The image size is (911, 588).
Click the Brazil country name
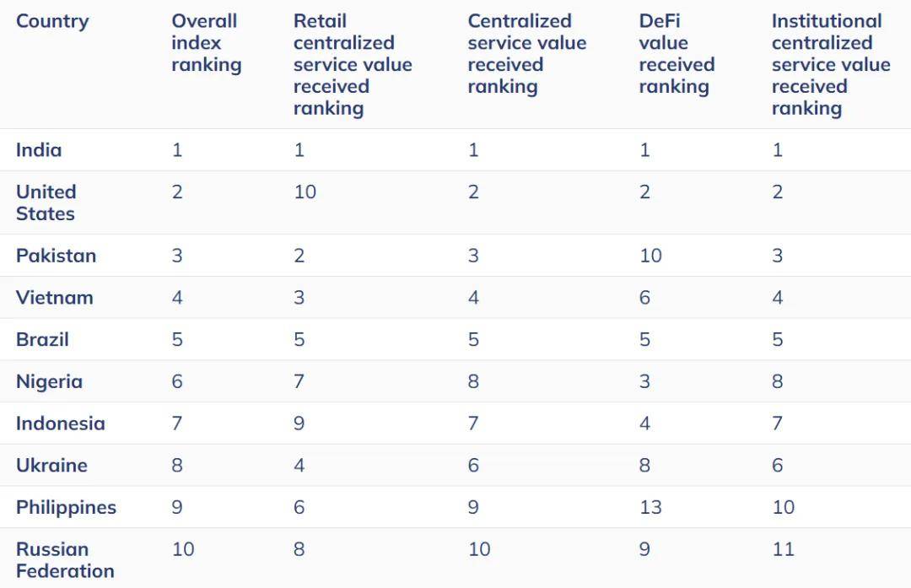point(42,340)
